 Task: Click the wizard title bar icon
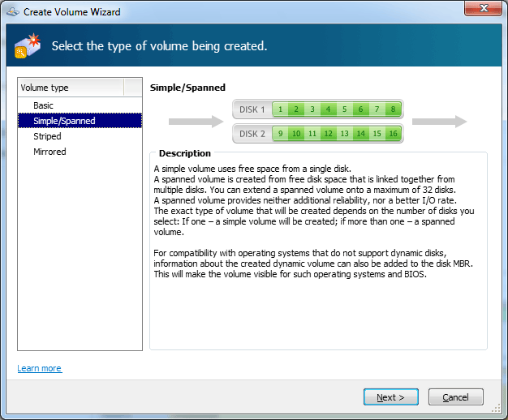[13, 12]
